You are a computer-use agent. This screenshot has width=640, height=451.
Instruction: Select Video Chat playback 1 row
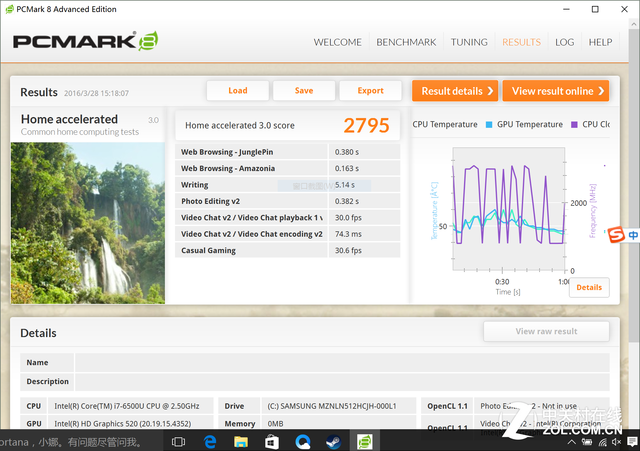(287, 218)
